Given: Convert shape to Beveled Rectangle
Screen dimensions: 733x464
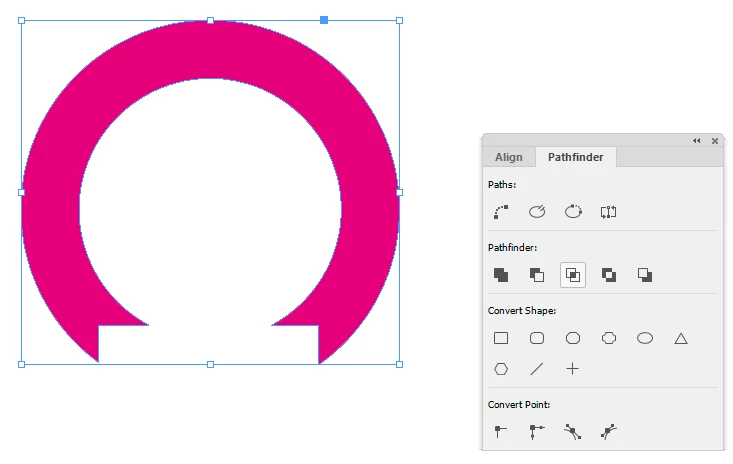Looking at the screenshot, I should (x=573, y=338).
